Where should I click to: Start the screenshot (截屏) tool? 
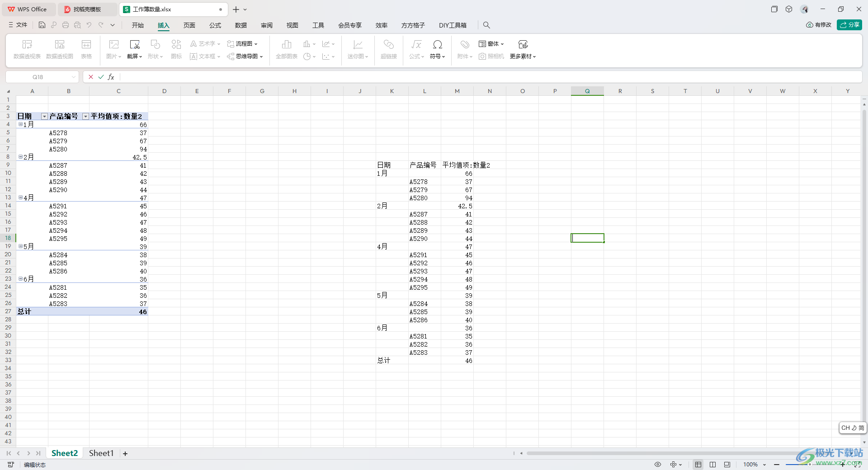click(x=135, y=49)
